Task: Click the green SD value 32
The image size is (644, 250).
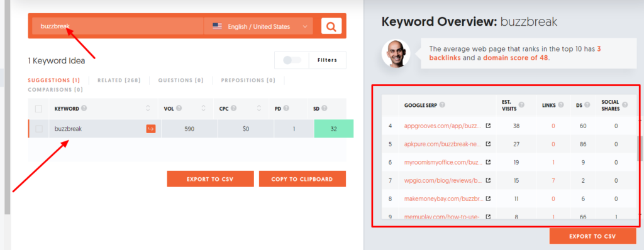Action: pos(333,129)
